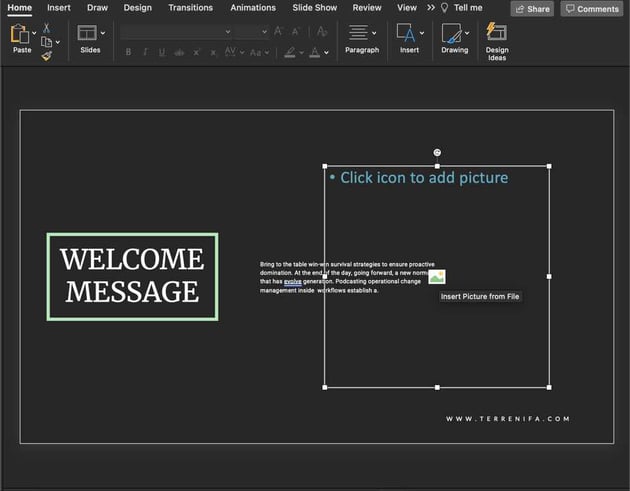Toggle italic formatting
630x491 pixels.
pos(144,52)
